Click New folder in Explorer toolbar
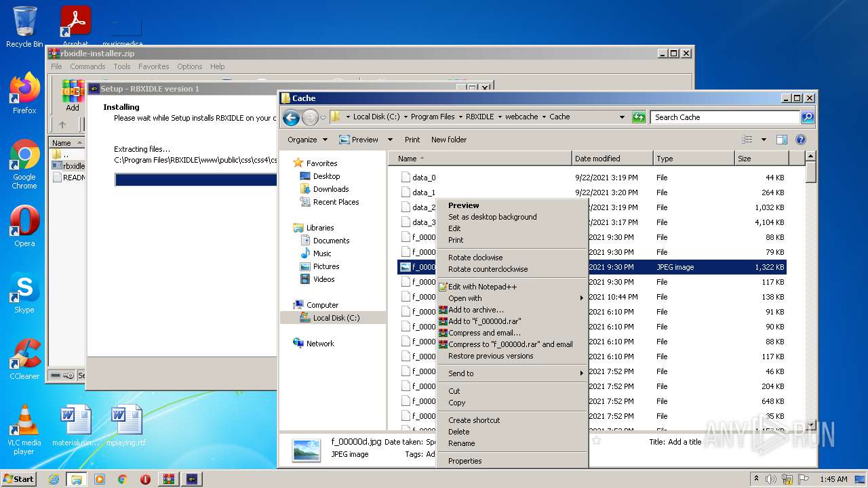Viewport: 868px width, 488px height. [x=449, y=140]
